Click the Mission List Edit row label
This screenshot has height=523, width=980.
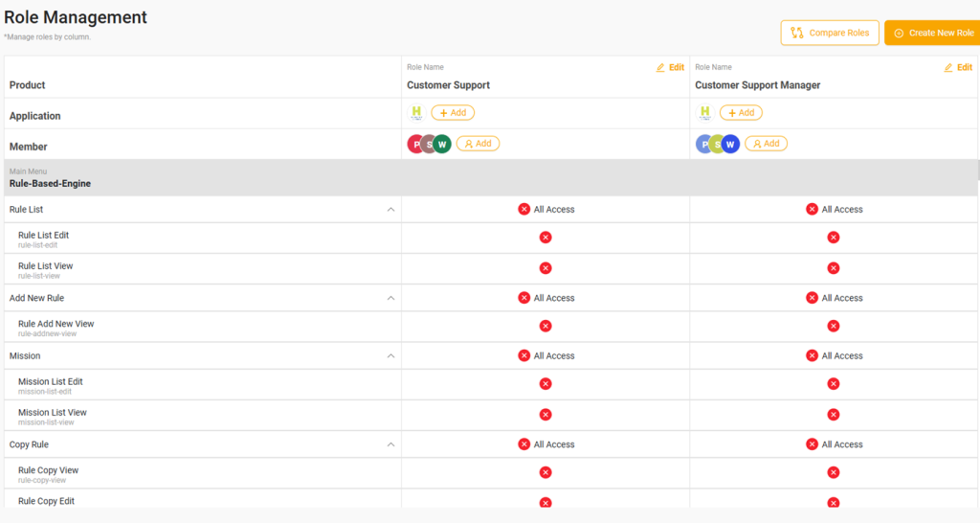tap(50, 381)
